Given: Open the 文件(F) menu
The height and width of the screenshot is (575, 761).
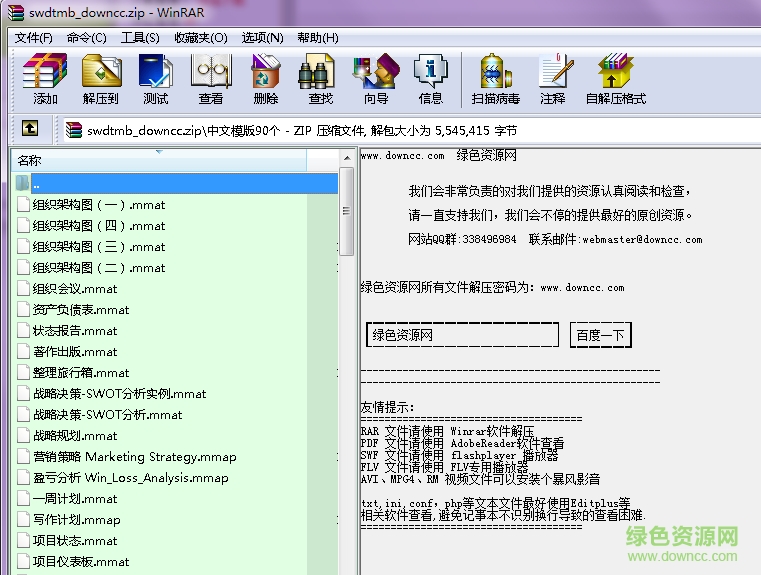Looking at the screenshot, I should [x=33, y=38].
